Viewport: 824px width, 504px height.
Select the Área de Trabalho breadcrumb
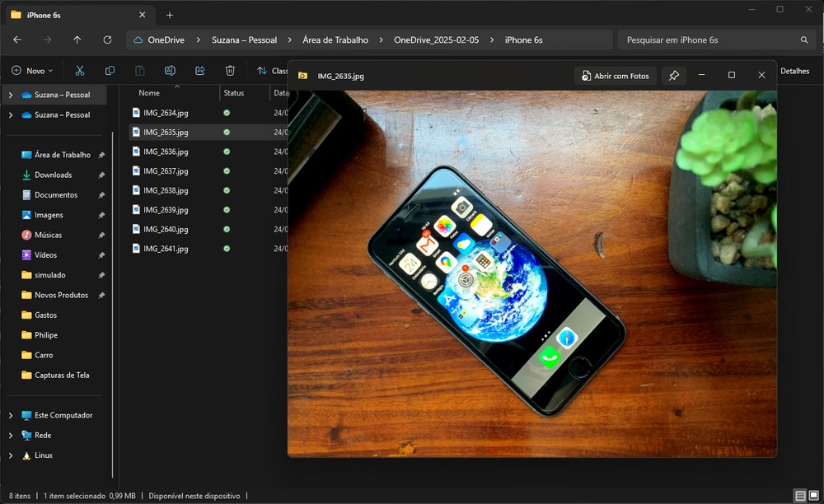[x=335, y=40]
